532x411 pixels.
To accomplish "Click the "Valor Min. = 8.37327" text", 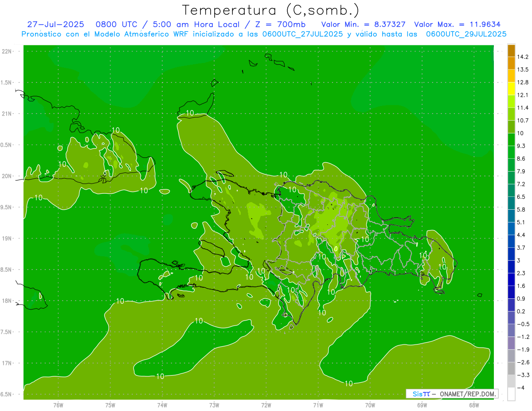I will pos(364,25).
